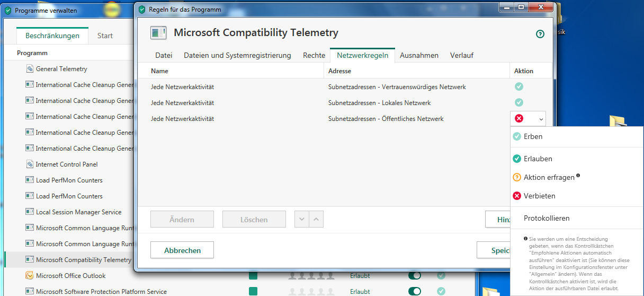The image size is (644, 296).
Task: Toggle the Microsoft Office Outlook switch
Action: pos(415,276)
